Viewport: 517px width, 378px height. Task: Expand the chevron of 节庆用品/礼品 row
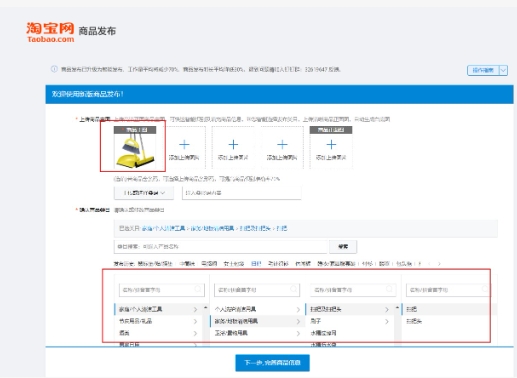[x=195, y=322]
